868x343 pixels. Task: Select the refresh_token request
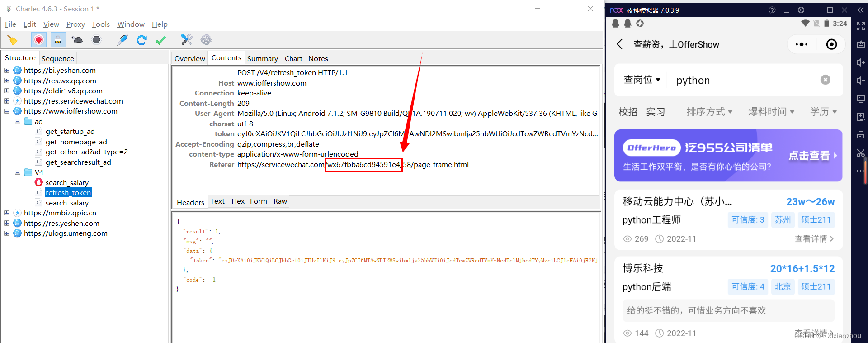tap(68, 193)
